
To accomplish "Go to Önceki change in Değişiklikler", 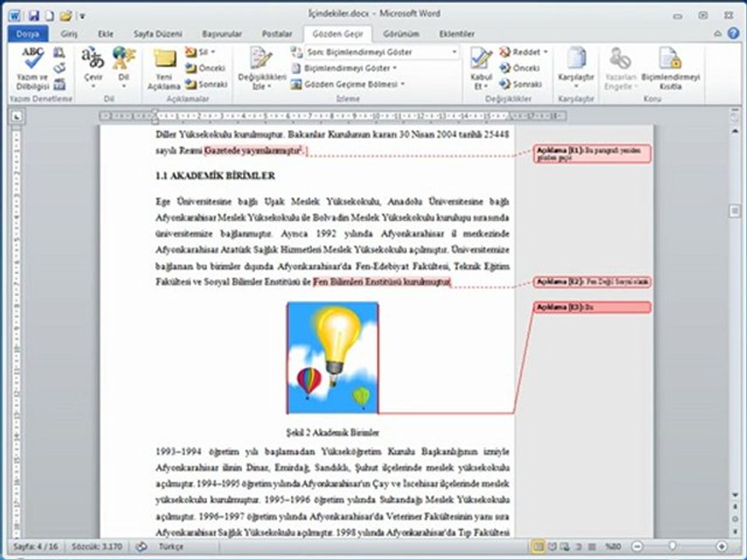I will click(x=519, y=68).
